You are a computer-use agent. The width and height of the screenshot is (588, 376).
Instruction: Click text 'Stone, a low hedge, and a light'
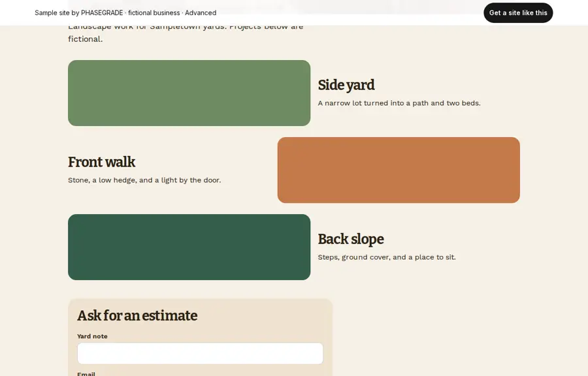coord(123,180)
